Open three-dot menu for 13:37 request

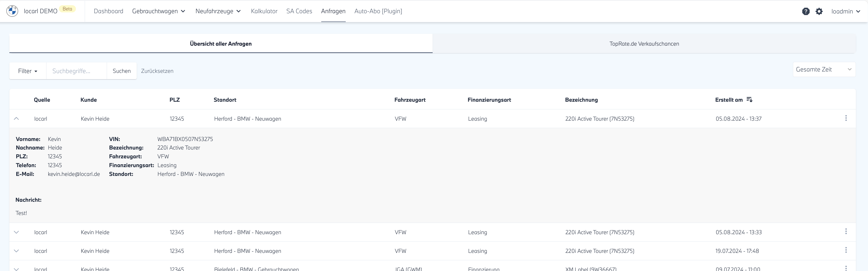coord(846,118)
